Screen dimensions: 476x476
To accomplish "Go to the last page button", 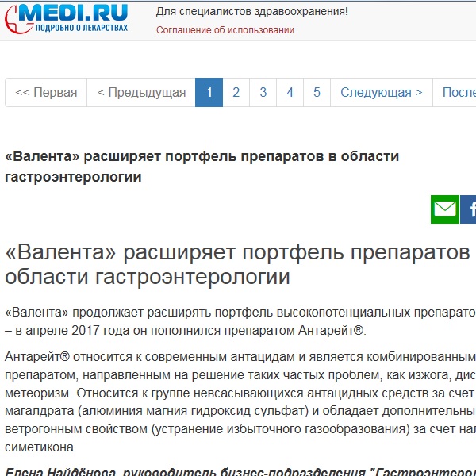I will 455,92.
